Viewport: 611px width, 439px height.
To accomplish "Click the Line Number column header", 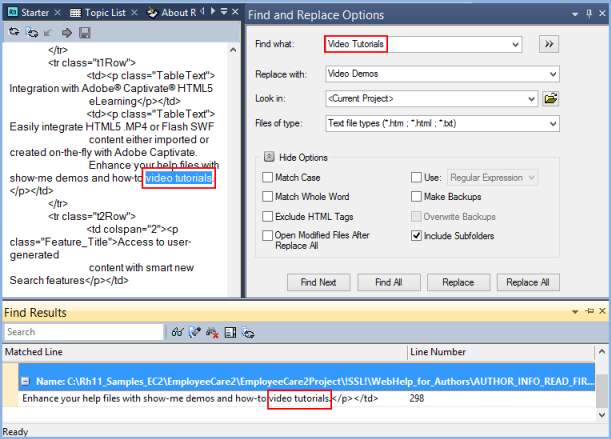I will coord(436,352).
